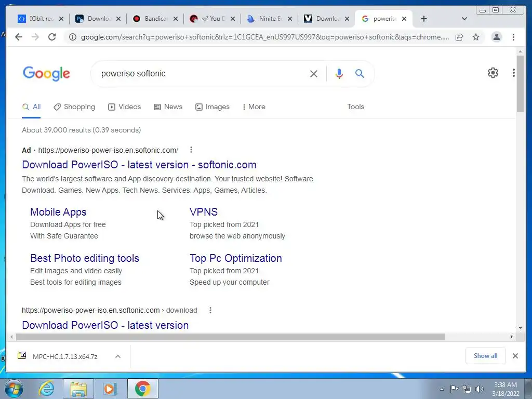Click Show all downloads button
Image resolution: width=532 pixels, height=399 pixels.
click(x=486, y=356)
